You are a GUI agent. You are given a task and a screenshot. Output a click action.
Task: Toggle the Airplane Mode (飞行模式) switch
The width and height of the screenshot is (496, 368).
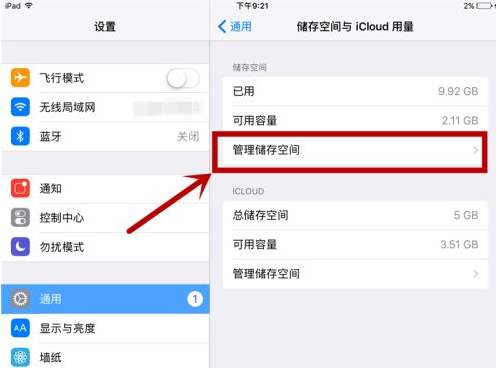[183, 79]
